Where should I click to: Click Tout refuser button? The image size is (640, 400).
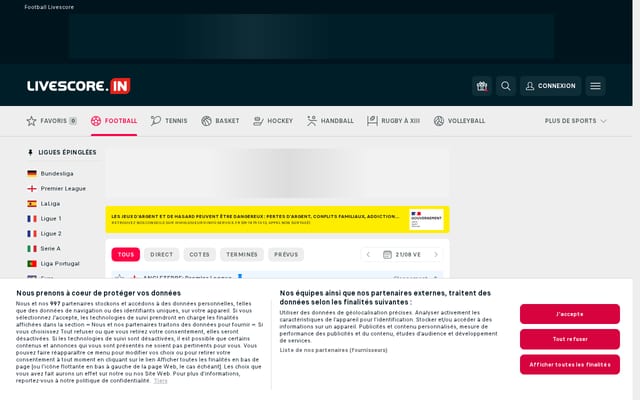pyautogui.click(x=570, y=339)
